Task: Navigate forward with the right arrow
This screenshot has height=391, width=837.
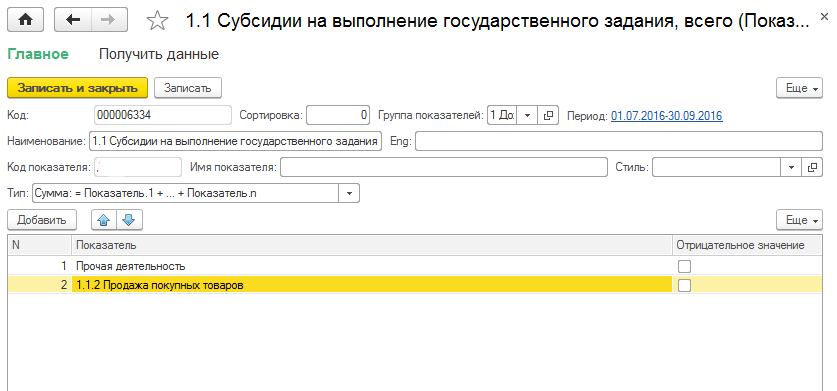Action: [109, 20]
